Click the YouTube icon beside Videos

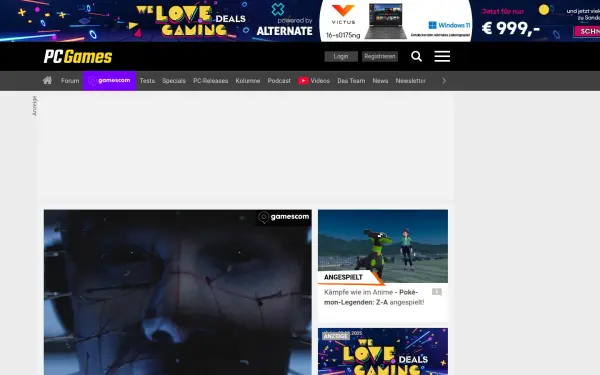pos(303,81)
